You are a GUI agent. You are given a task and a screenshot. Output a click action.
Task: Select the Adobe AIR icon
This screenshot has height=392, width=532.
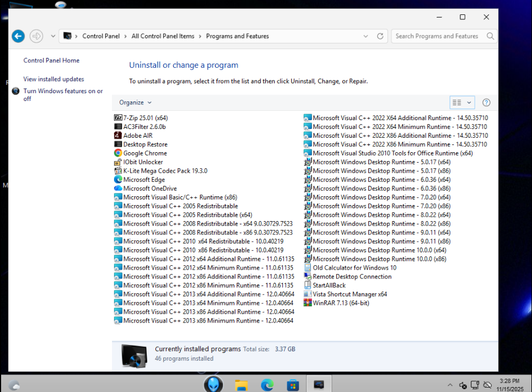pos(118,136)
